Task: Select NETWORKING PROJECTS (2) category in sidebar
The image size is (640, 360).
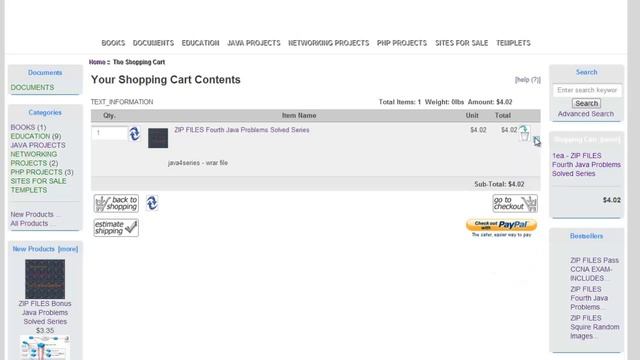Action: point(34,159)
